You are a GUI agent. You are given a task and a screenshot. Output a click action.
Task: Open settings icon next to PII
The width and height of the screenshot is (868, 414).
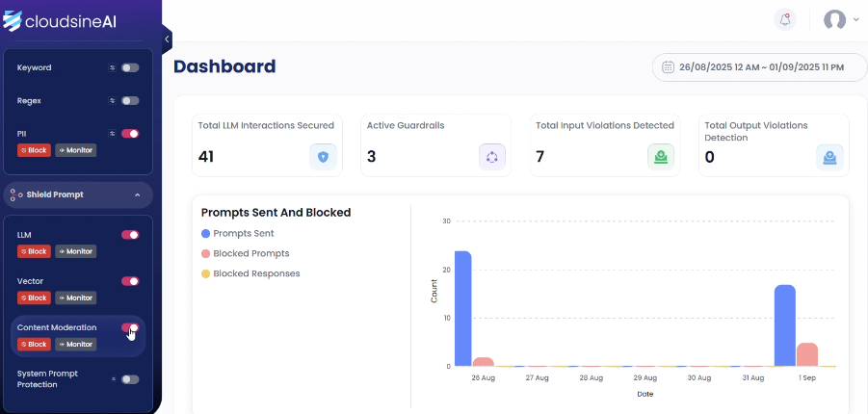click(113, 134)
